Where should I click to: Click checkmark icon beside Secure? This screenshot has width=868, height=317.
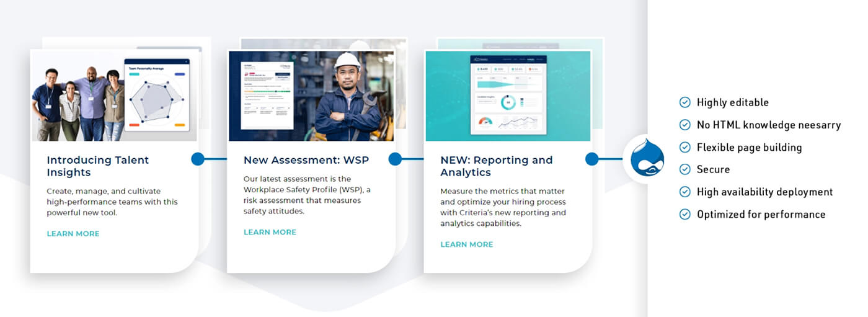click(685, 169)
